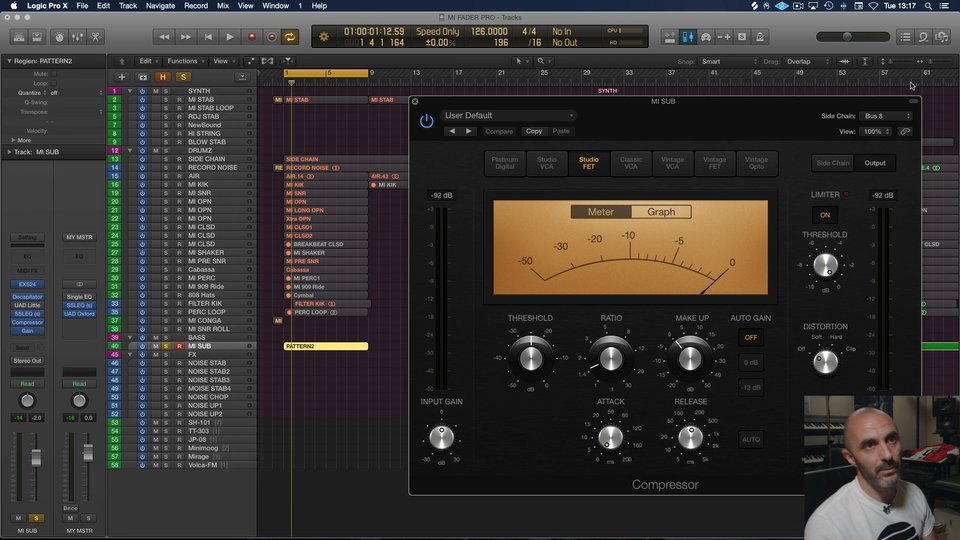
Task: Click the Copy button in plugin header
Action: coord(534,131)
